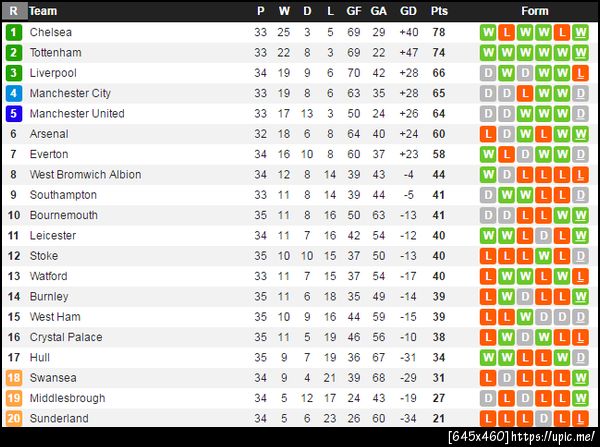Sort table by Pts column header

pos(439,11)
